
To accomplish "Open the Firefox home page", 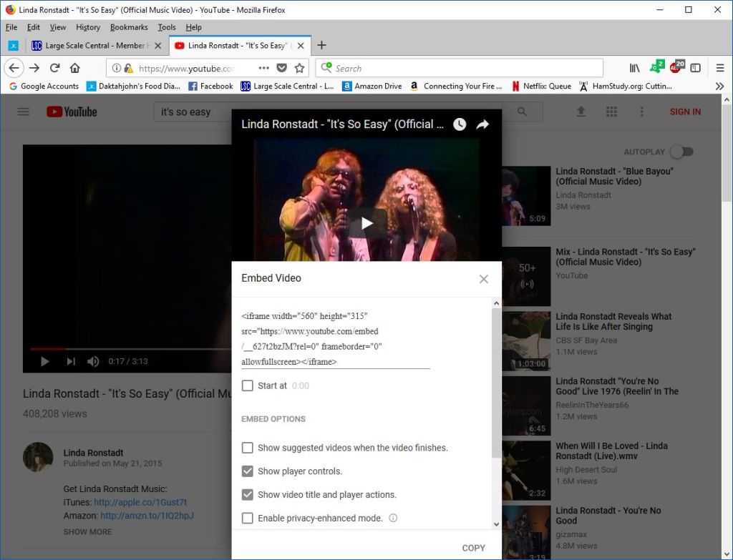I will (x=74, y=68).
